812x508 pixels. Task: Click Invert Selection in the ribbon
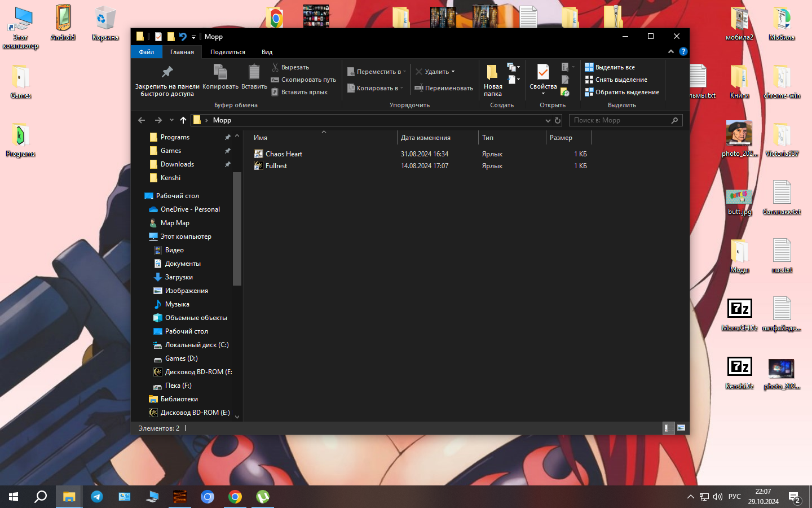pos(621,92)
